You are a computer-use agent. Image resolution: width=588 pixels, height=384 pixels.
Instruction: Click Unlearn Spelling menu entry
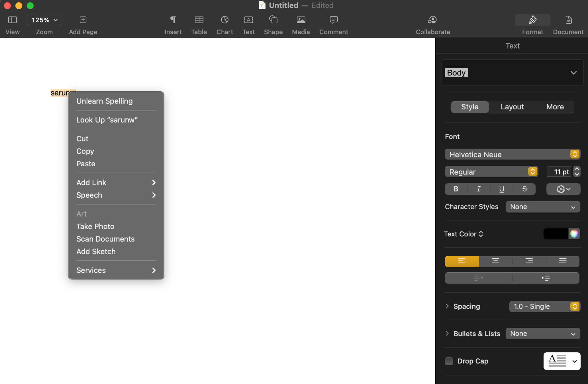click(x=104, y=101)
